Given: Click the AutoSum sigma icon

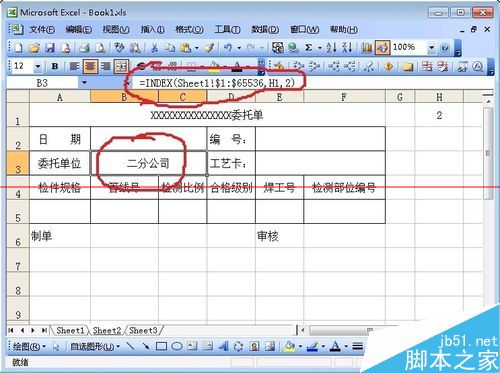Looking at the screenshot, I should coord(309,48).
